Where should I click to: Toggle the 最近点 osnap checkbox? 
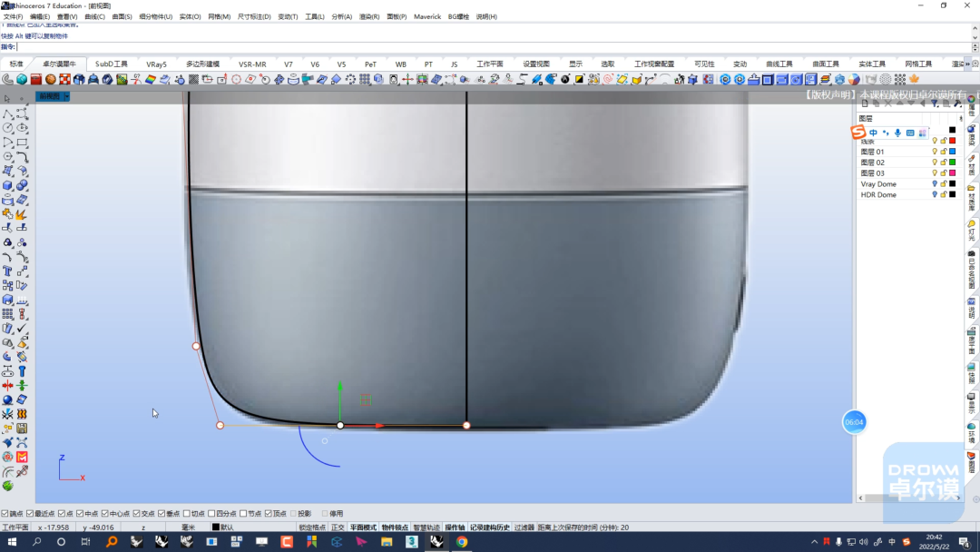pyautogui.click(x=30, y=514)
